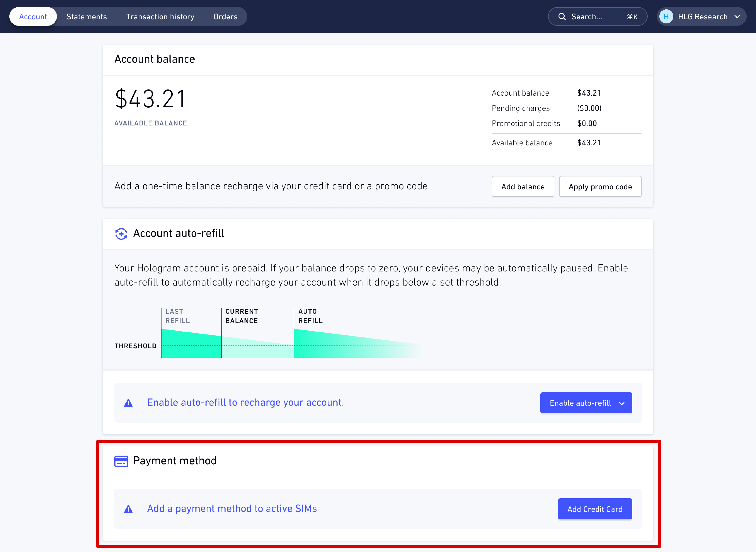Click the Enable auto-refill button
The width and height of the screenshot is (756, 552).
click(580, 403)
